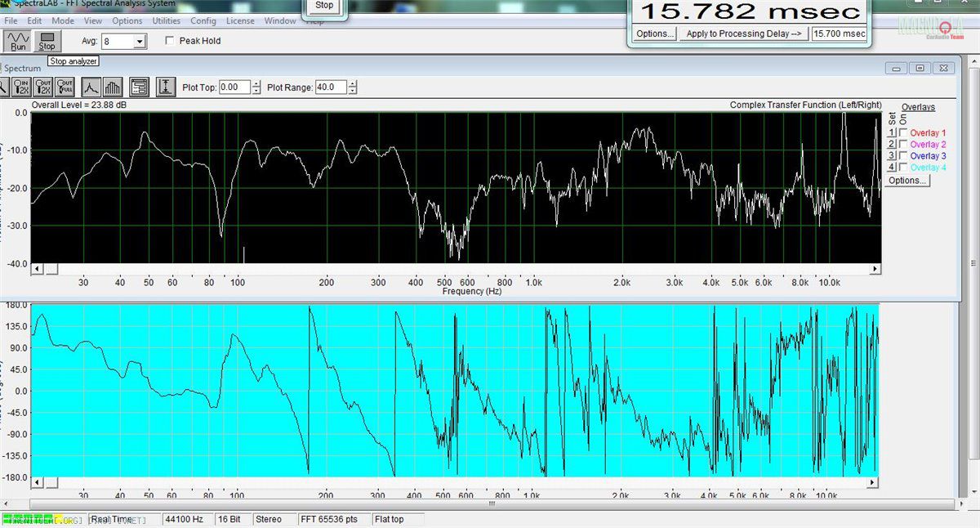980x528 pixels.
Task: Select the zoom IN 2X tool
Action: (x=22, y=87)
